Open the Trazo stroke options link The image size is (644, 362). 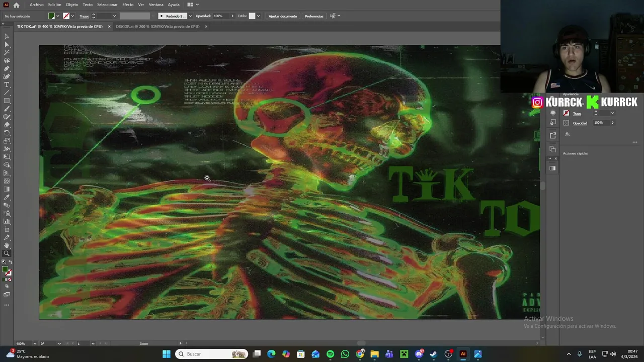84,16
